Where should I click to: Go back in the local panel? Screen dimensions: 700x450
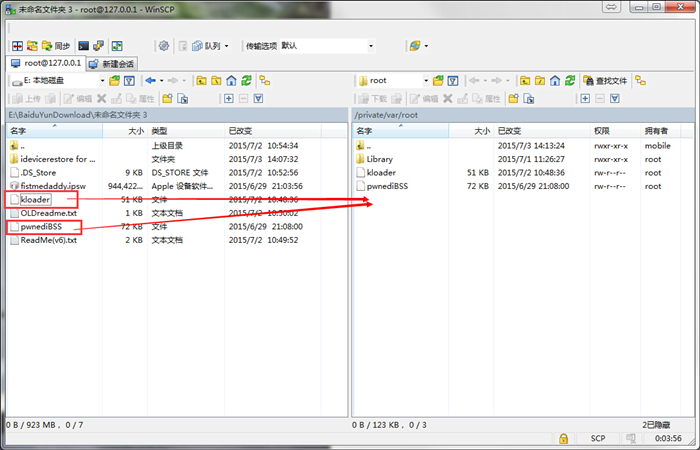pyautogui.click(x=150, y=81)
